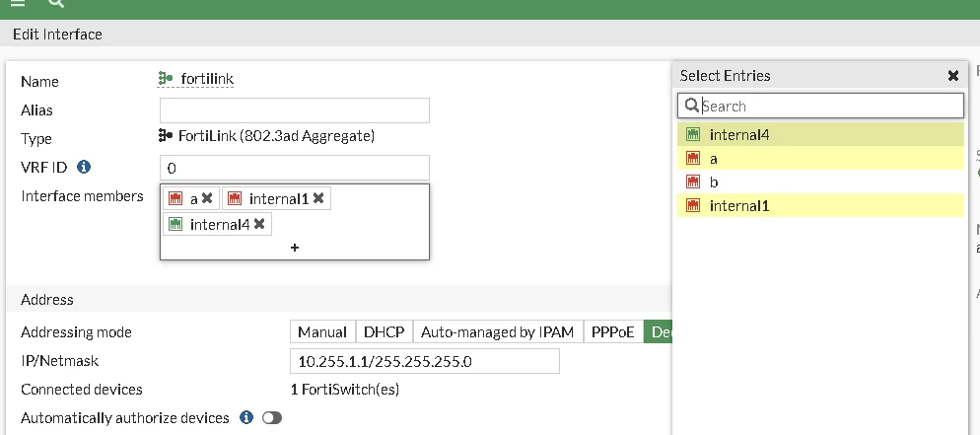Remove internal1 from Interface members
The height and width of the screenshot is (435, 980).
tap(318, 198)
